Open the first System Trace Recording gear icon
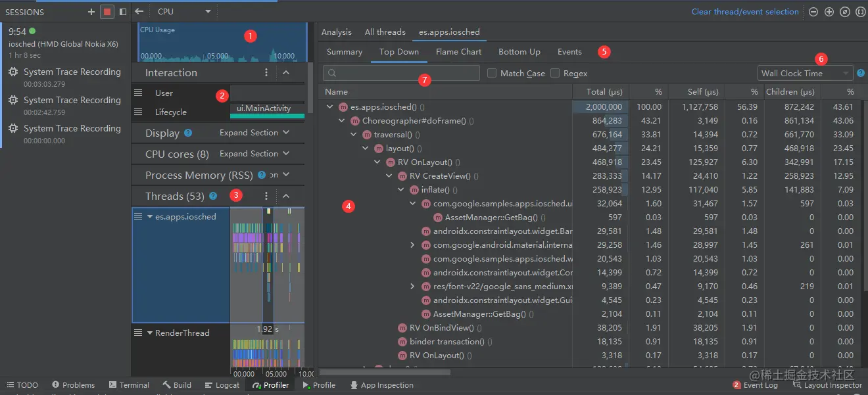 pyautogui.click(x=13, y=72)
